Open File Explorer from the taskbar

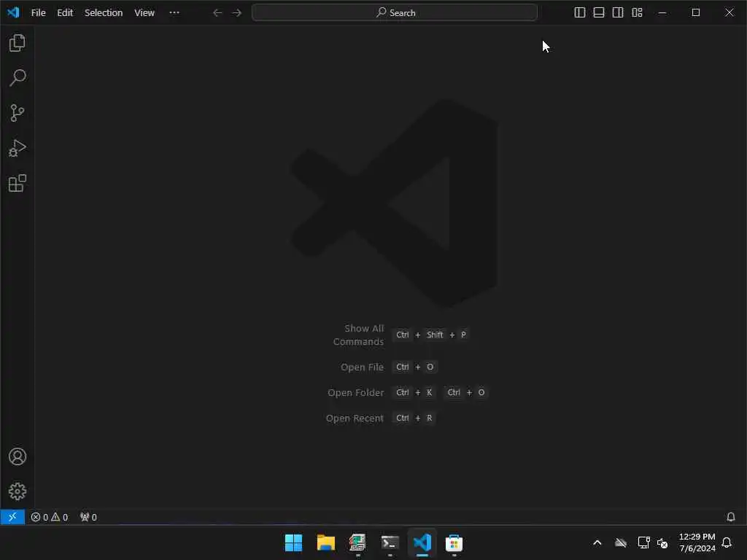click(326, 542)
